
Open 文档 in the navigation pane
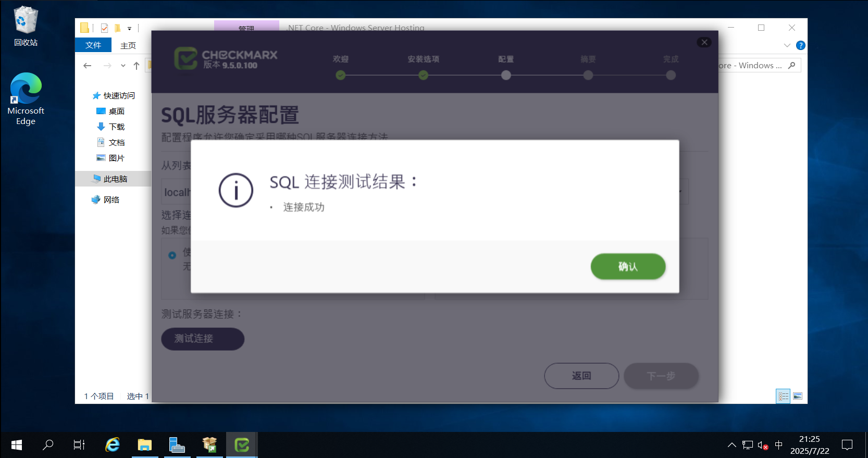pyautogui.click(x=111, y=142)
